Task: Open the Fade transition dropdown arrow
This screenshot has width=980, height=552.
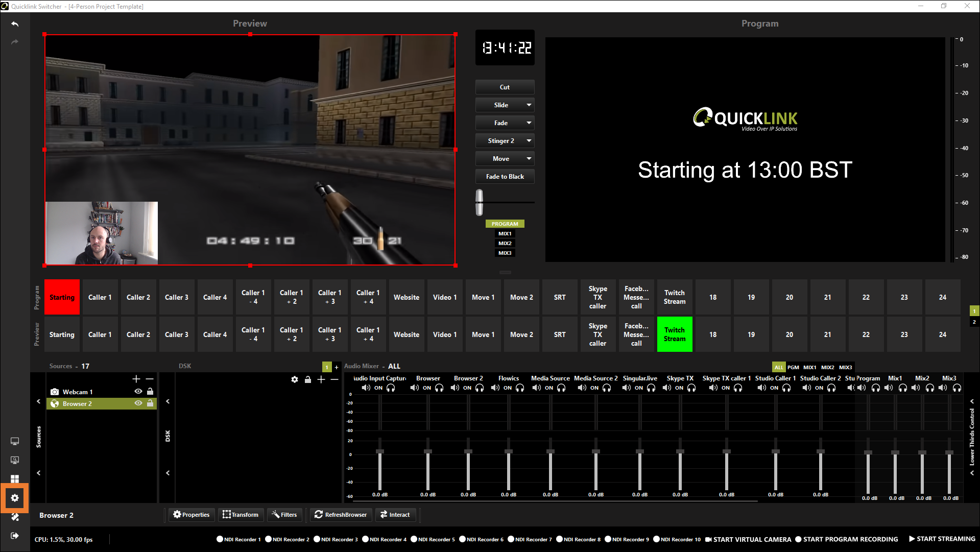Action: [x=529, y=123]
